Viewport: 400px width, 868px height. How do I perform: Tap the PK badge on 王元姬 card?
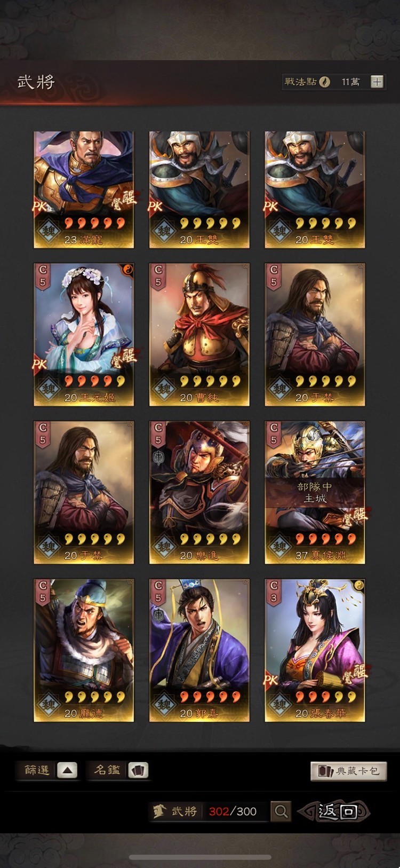40,365
